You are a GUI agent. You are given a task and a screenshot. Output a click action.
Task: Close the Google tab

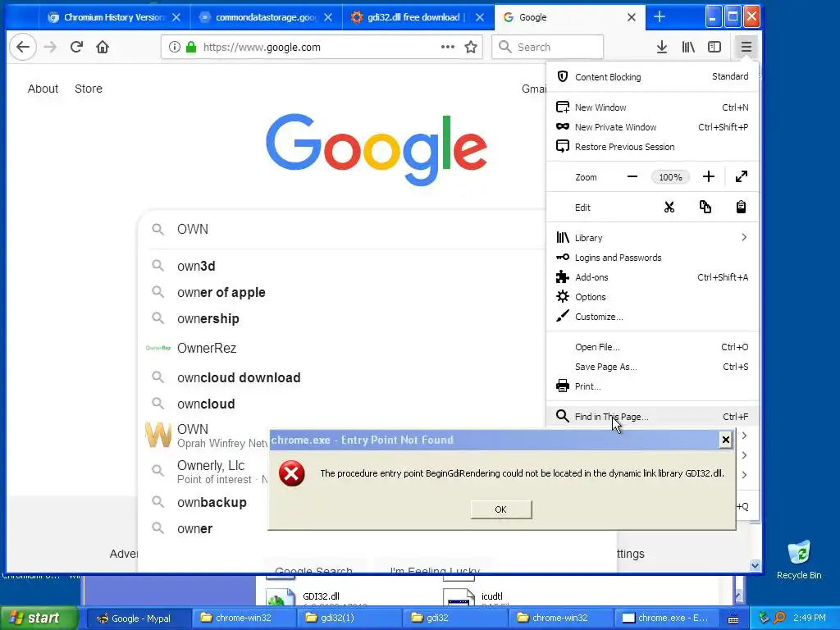[x=632, y=17]
